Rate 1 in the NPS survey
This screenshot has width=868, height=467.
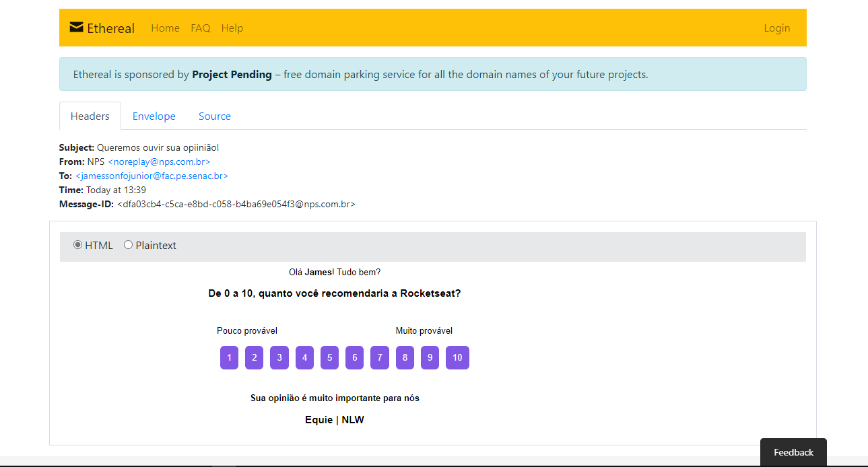229,358
